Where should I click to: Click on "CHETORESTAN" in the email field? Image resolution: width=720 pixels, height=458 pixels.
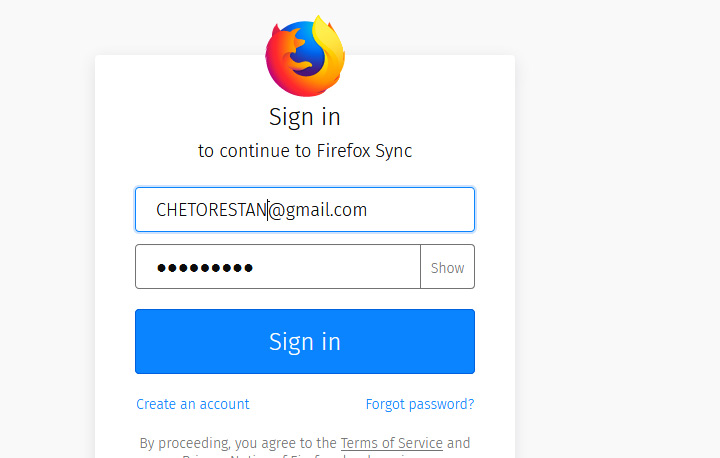210,210
